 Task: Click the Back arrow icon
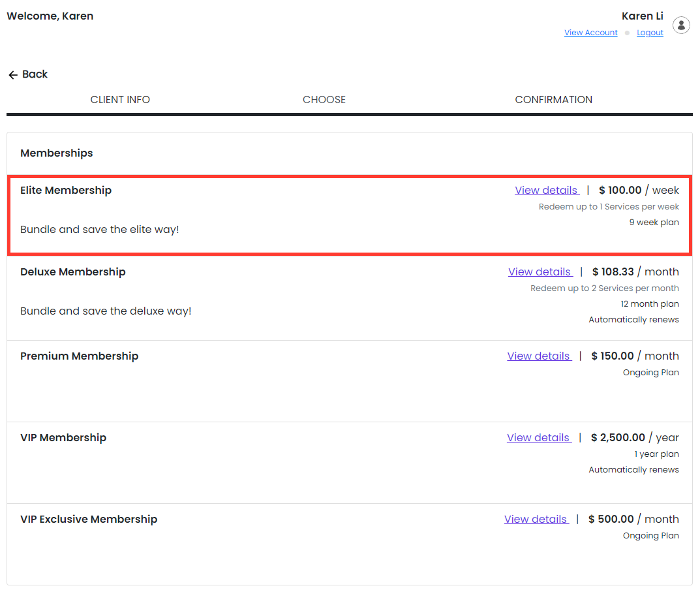(x=13, y=74)
